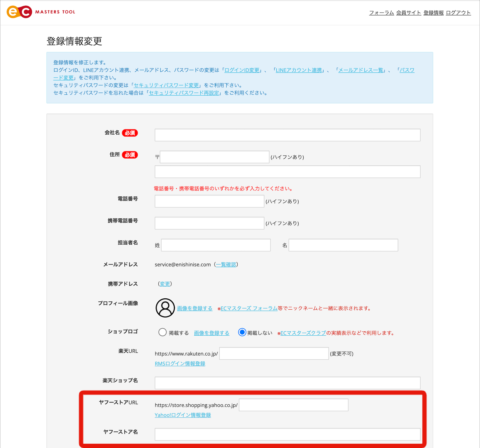The height and width of the screenshot is (448, 480).
Task: Click ログアウト in the navigation bar
Action: point(458,12)
